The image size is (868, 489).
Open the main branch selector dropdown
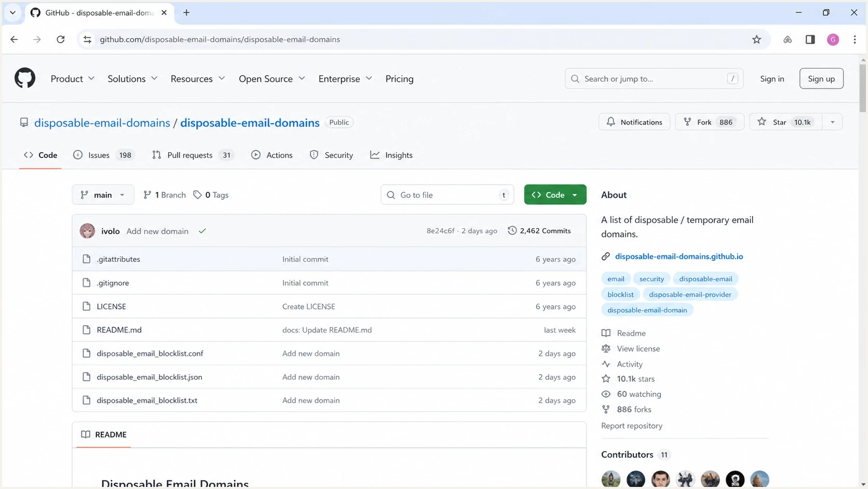[103, 195]
